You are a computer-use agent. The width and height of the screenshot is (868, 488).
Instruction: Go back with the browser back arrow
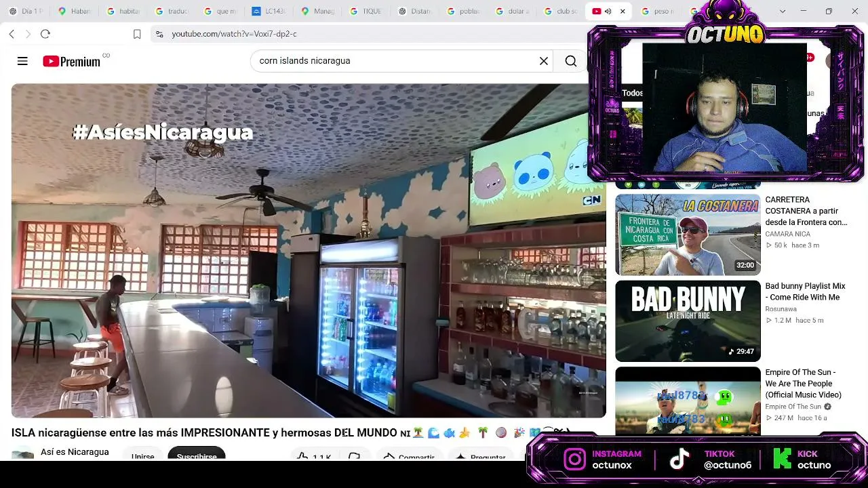pos(12,34)
